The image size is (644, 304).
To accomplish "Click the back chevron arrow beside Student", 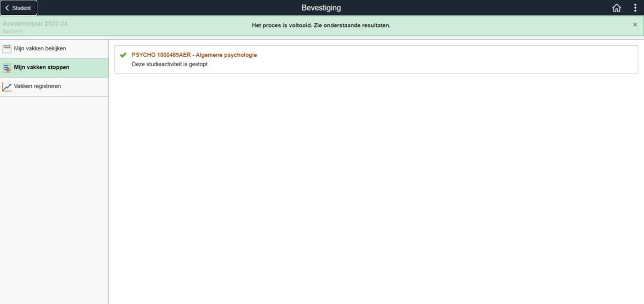I will 7,8.
